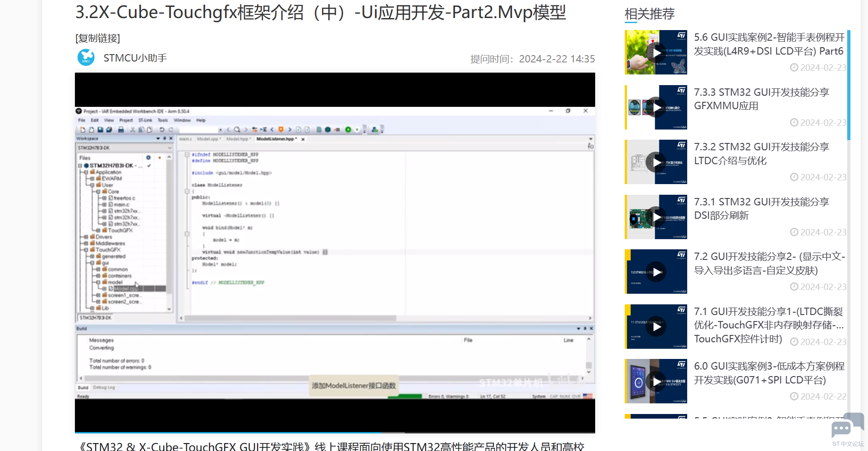Open the ST-Link menu in IAR
Screen dimensions: 868x451
tap(145, 120)
